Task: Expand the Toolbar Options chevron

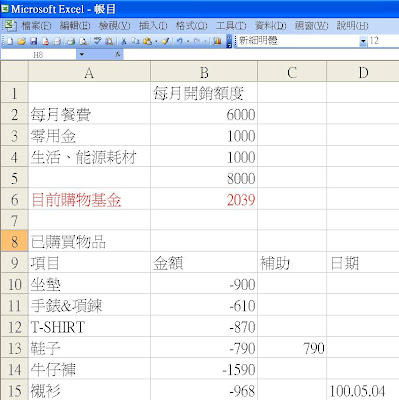Action: (x=229, y=42)
